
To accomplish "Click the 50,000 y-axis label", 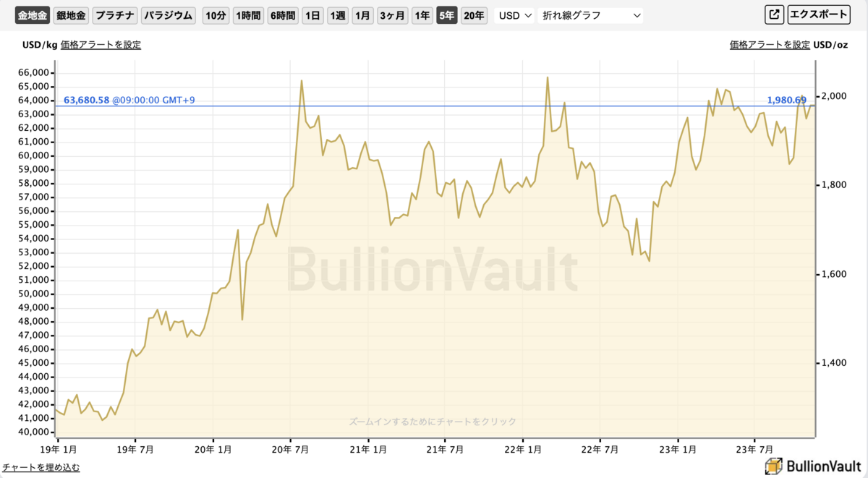I will (x=33, y=294).
